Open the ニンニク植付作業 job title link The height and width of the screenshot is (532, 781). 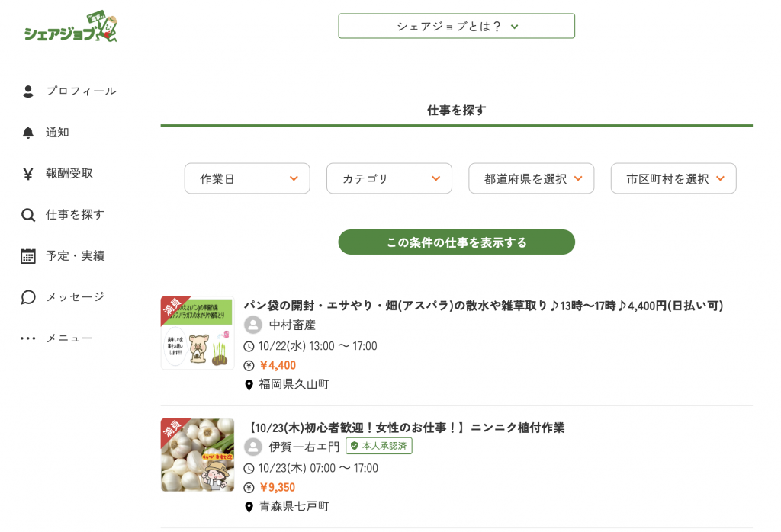click(x=407, y=428)
